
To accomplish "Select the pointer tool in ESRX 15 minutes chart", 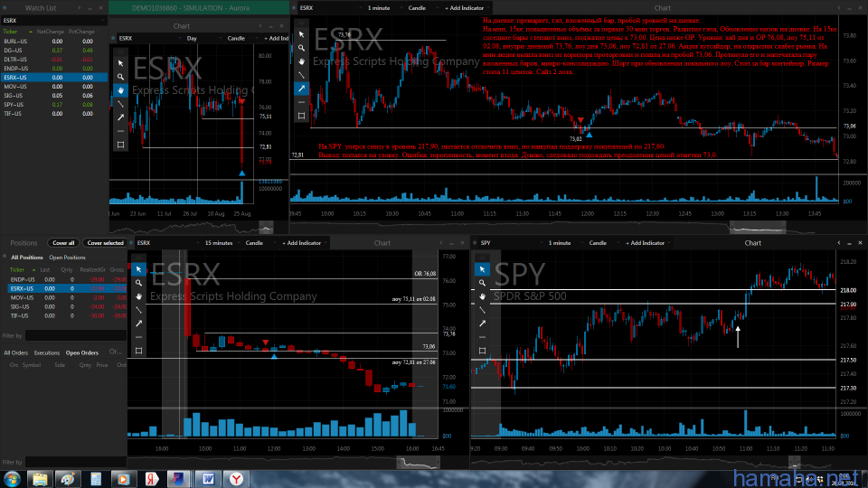I will (x=138, y=269).
